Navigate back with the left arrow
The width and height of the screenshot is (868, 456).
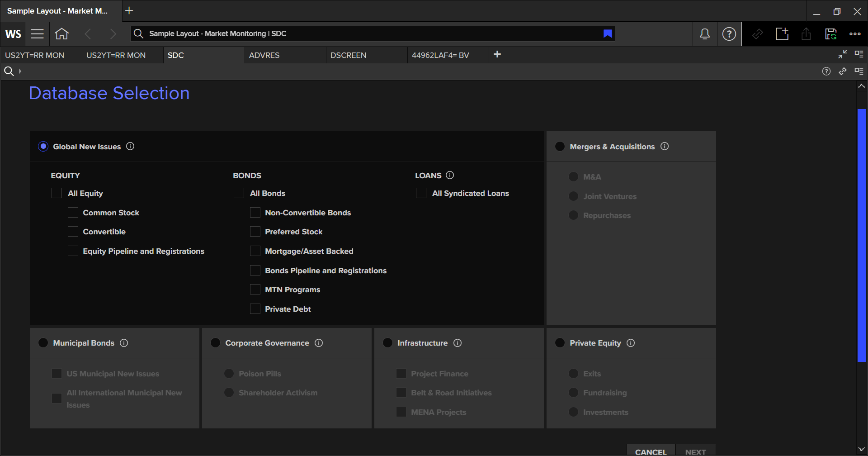(88, 34)
